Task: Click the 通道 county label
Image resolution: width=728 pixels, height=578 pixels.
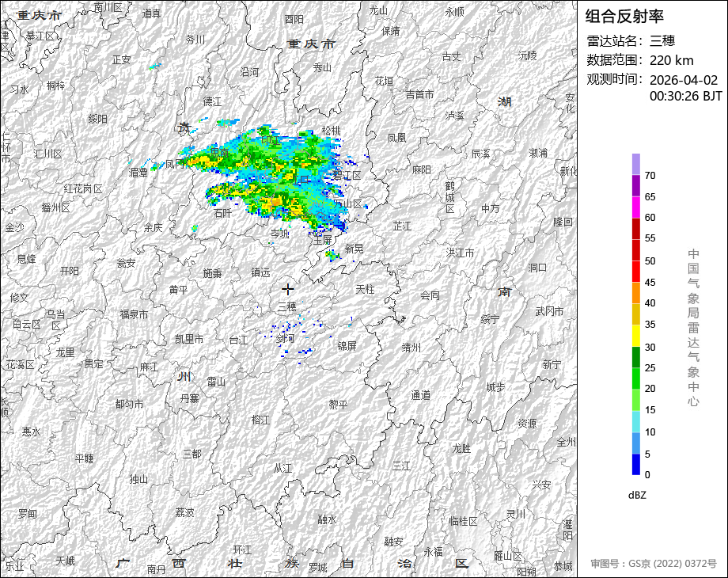Action: [x=421, y=395]
